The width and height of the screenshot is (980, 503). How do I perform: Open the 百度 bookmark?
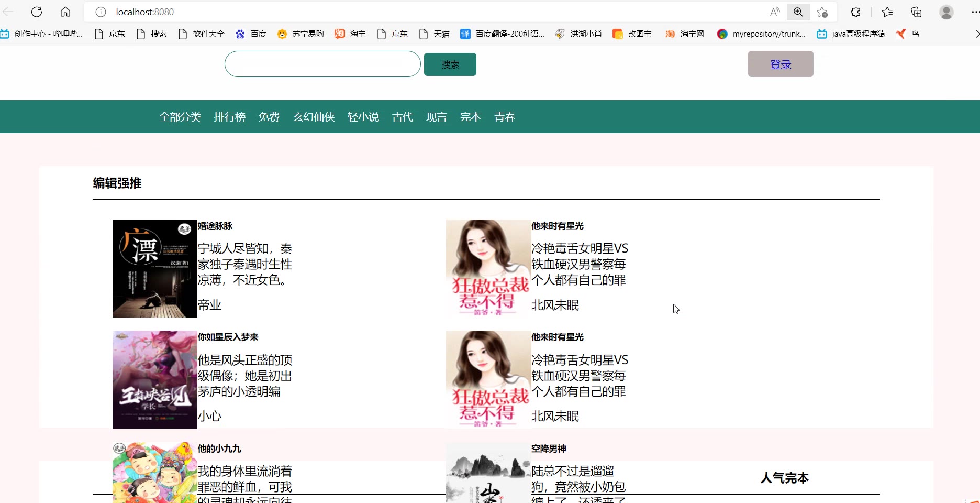pos(251,34)
